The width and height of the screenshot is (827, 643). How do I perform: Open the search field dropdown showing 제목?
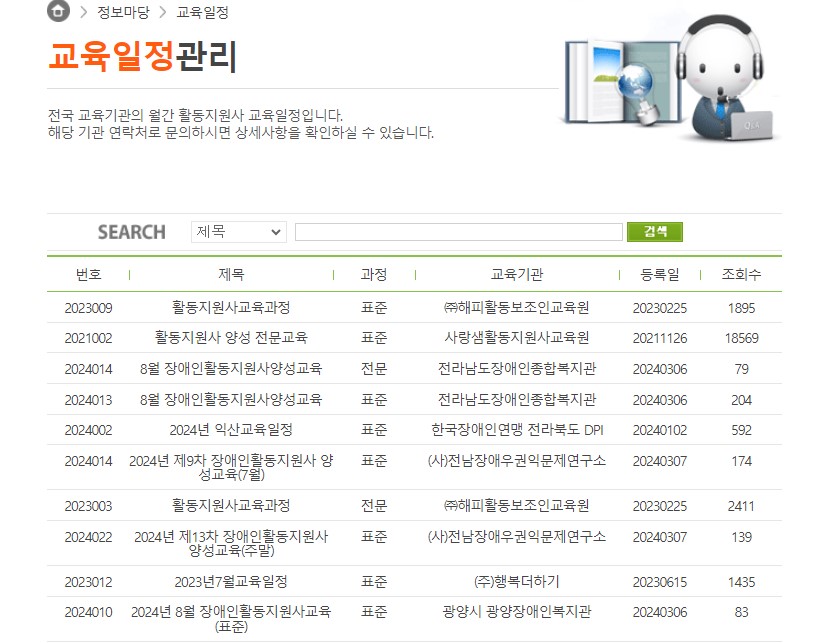click(237, 231)
